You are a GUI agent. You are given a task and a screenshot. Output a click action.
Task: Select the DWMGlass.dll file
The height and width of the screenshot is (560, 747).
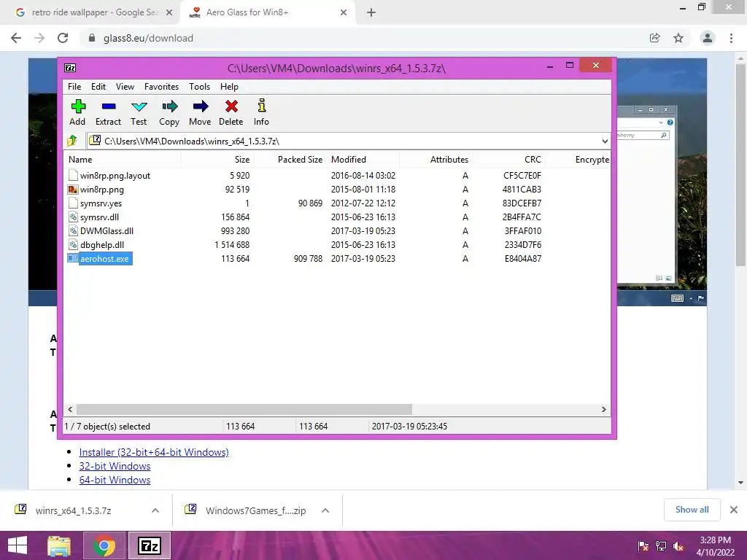click(x=107, y=231)
